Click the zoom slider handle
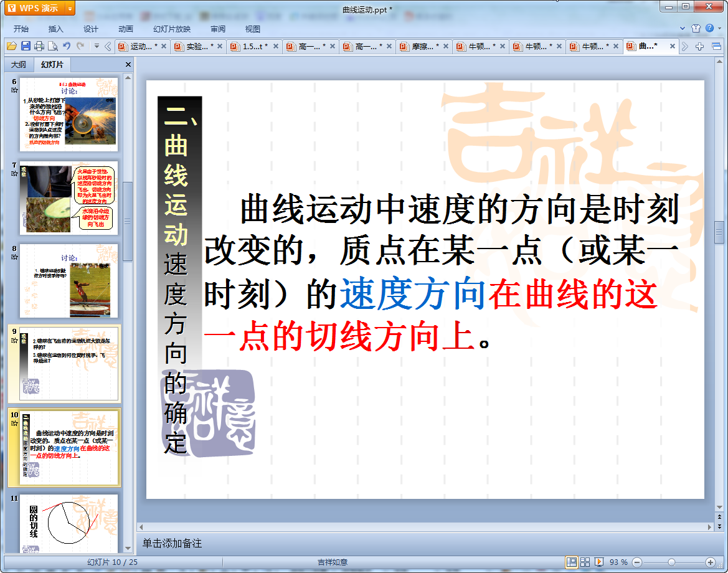The image size is (728, 573). point(671,562)
